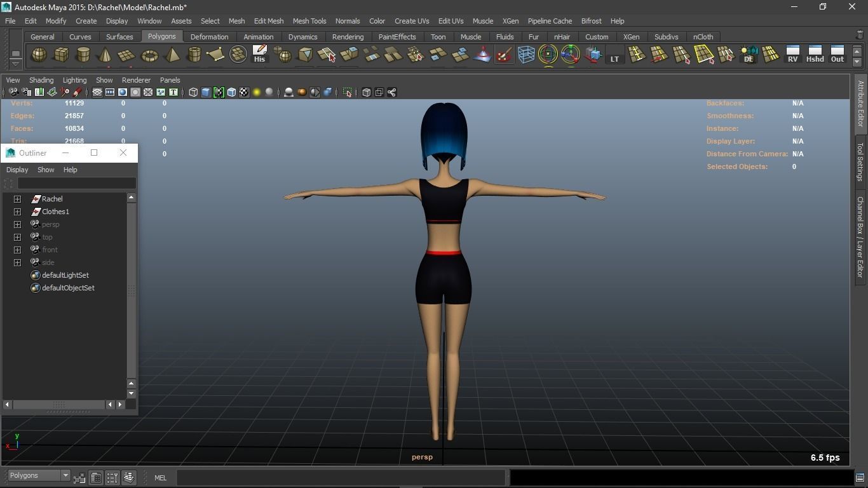This screenshot has width=868, height=488.
Task: Open the RV render view shelf button
Action: [x=792, y=54]
